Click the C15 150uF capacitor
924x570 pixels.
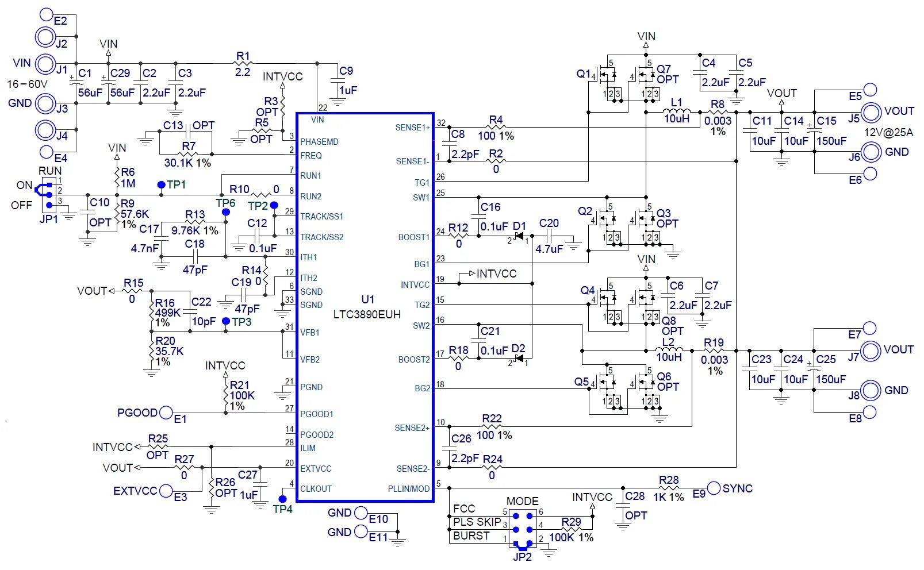pos(814,128)
